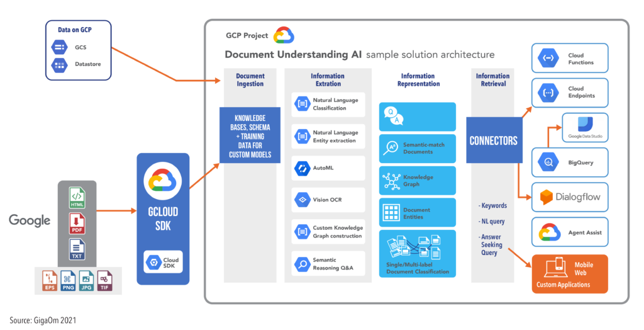Select the PDF file icon
This screenshot has width=644, height=330.
click(x=77, y=224)
